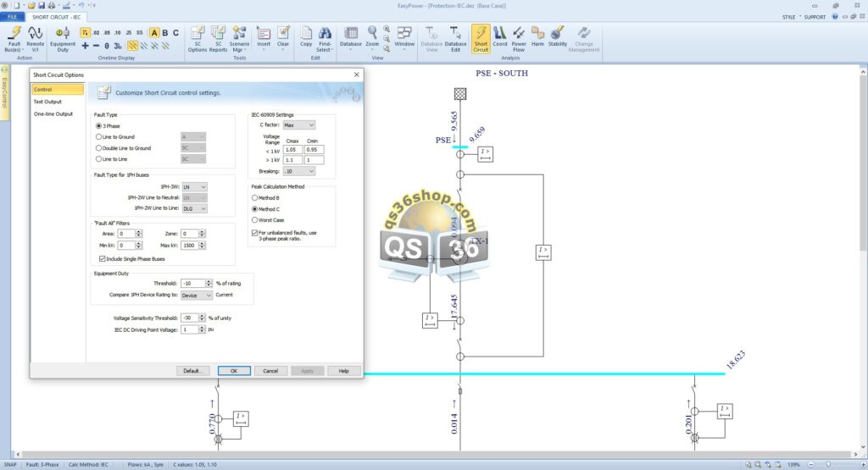Edit Cmax value for under 1 kV
The width and height of the screenshot is (868, 470).
292,150
